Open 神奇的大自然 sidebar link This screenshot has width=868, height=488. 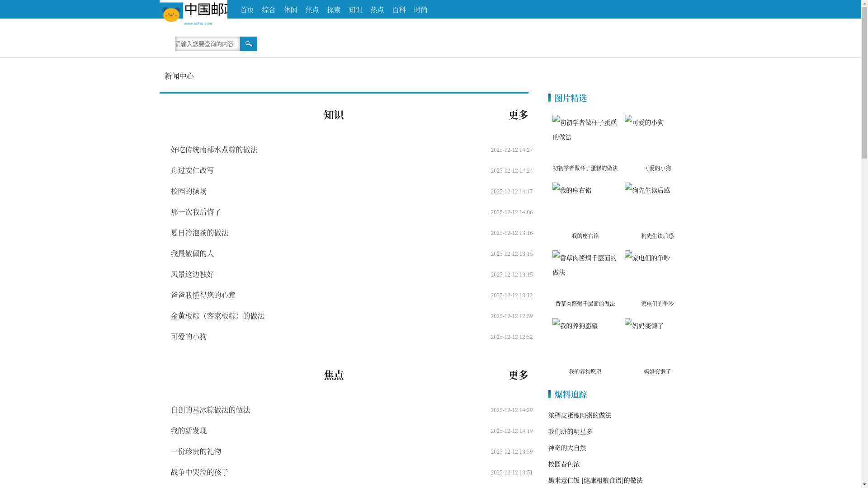pyautogui.click(x=567, y=448)
